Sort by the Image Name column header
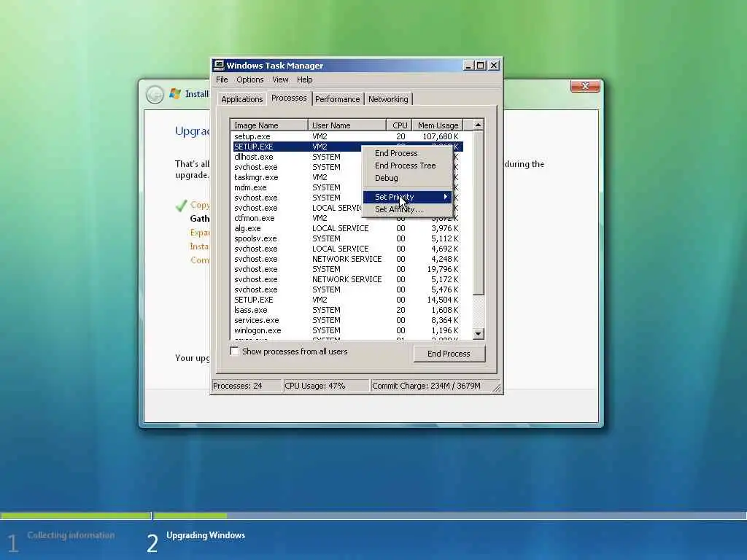 (x=269, y=125)
